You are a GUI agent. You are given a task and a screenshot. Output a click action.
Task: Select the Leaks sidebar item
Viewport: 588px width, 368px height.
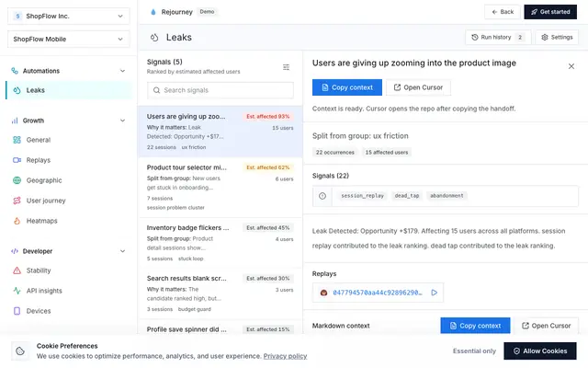[70, 90]
